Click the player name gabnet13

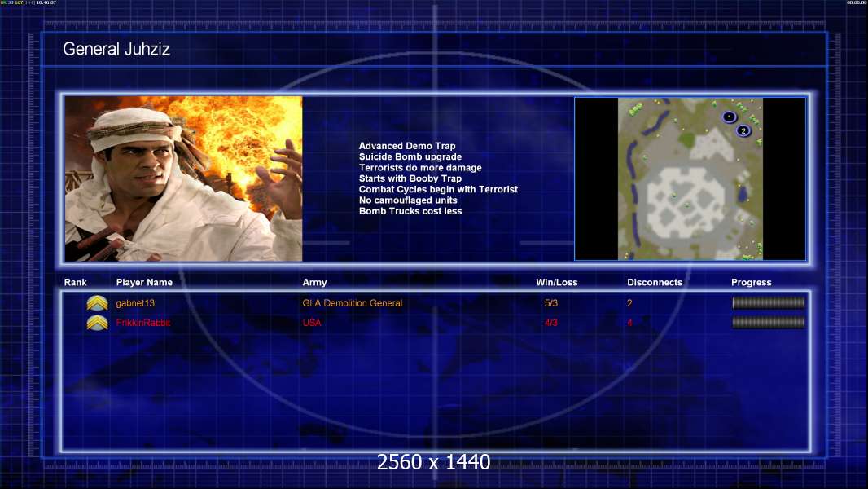tap(135, 303)
